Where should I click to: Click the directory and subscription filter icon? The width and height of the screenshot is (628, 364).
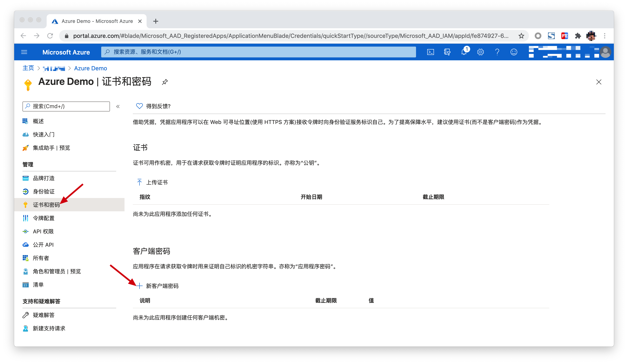[447, 52]
